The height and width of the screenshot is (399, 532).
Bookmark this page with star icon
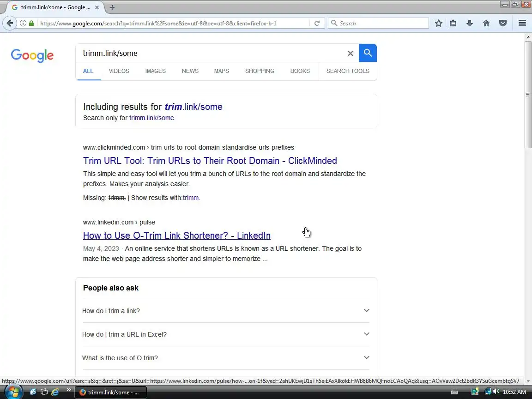438,23
